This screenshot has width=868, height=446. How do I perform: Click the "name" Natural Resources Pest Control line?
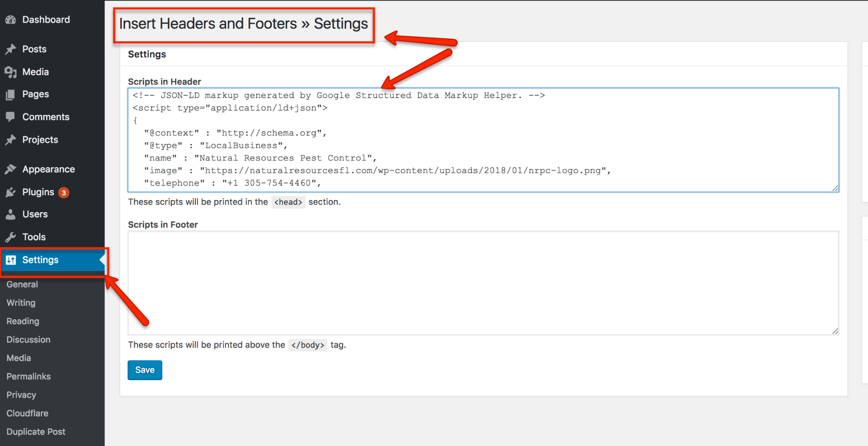click(260, 158)
